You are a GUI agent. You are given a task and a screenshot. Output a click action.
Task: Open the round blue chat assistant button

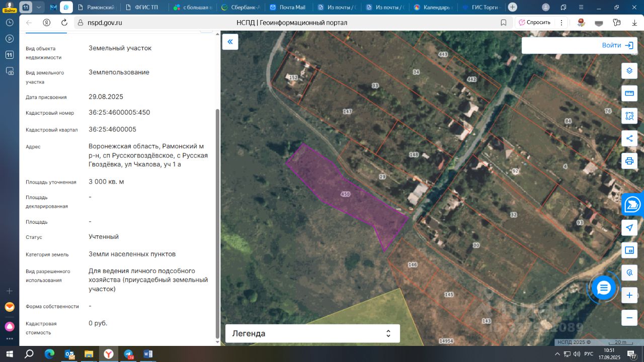pyautogui.click(x=604, y=288)
